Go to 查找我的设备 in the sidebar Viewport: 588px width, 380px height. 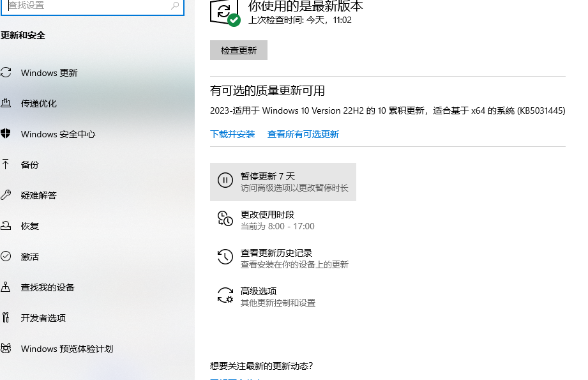click(x=48, y=287)
